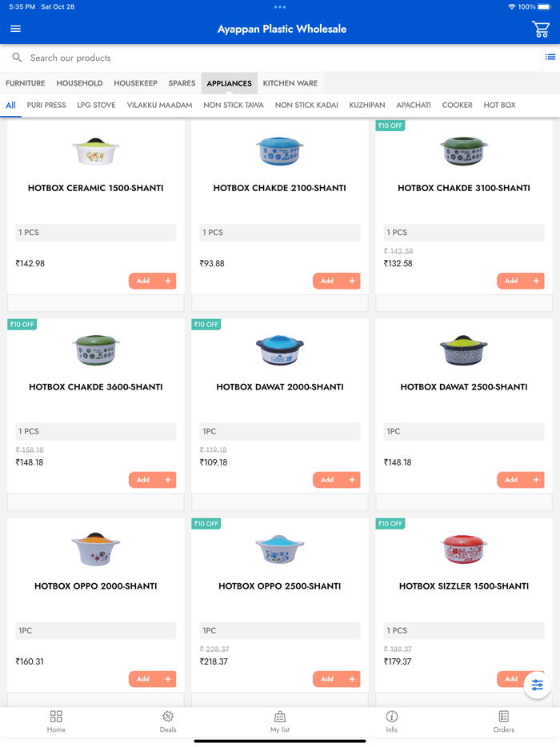Add HOTBOX CHAKDE 2100-SHANTI to cart
This screenshot has height=747, width=560.
coord(336,281)
